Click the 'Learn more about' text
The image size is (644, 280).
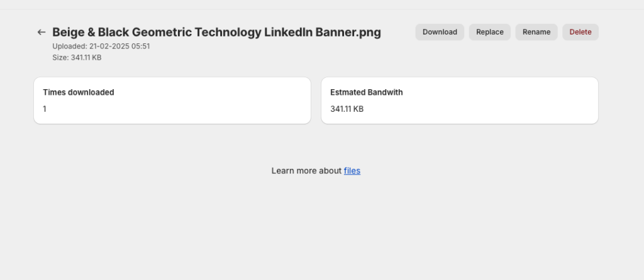[306, 171]
